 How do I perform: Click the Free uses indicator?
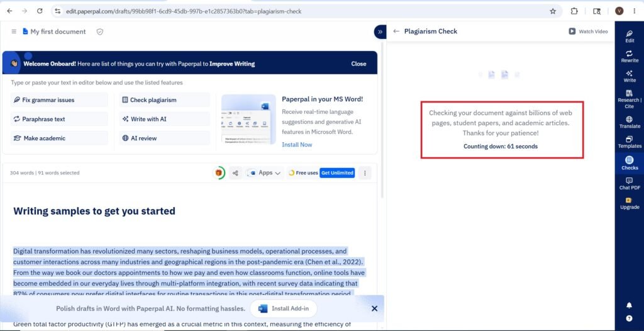[303, 173]
